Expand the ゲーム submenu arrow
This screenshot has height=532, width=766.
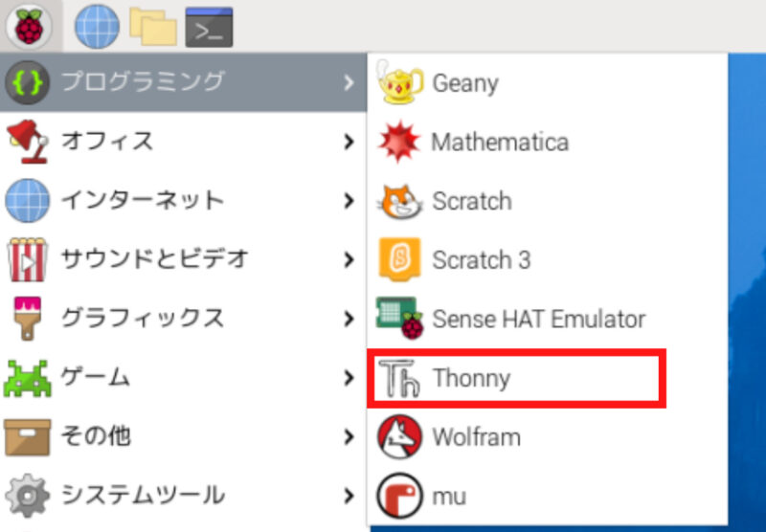(349, 378)
